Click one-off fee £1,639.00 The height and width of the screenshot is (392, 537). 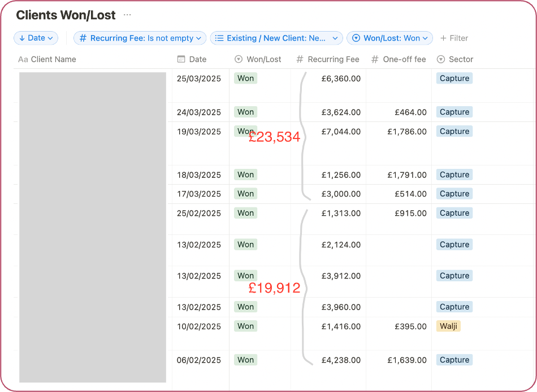(x=407, y=360)
